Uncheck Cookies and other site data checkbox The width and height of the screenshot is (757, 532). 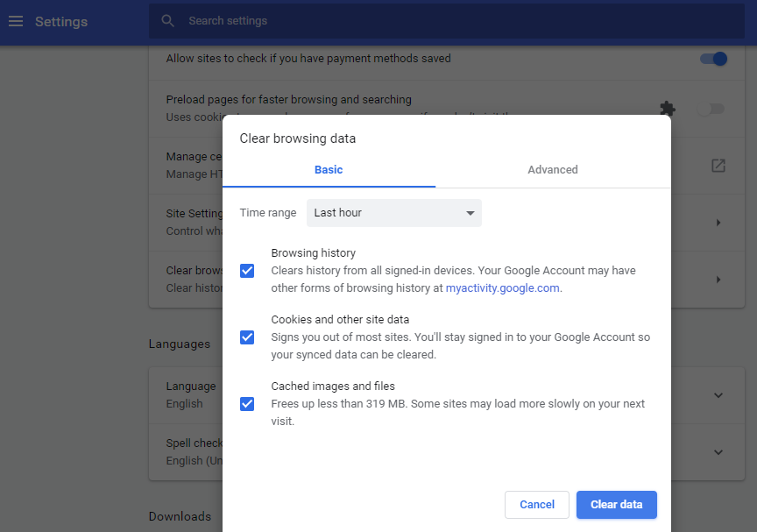tap(247, 337)
